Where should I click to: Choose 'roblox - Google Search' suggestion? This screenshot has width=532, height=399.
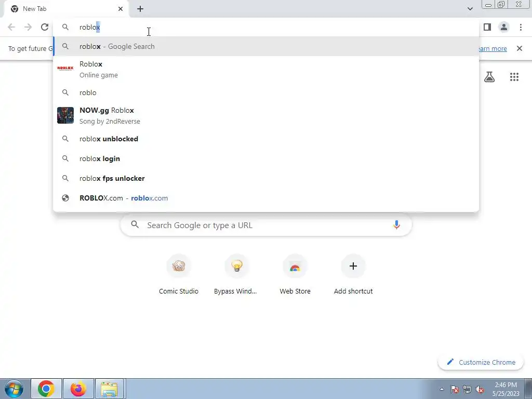pos(266,46)
